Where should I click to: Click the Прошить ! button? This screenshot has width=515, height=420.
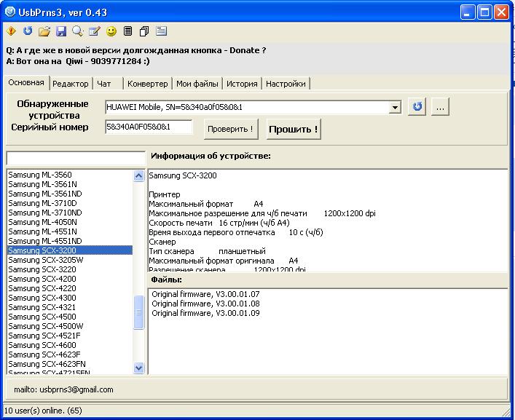click(x=294, y=129)
